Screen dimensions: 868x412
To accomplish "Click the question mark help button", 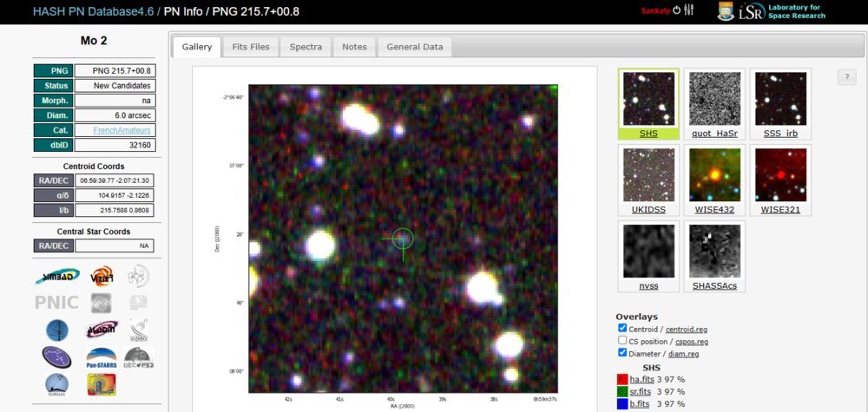I will tap(846, 77).
